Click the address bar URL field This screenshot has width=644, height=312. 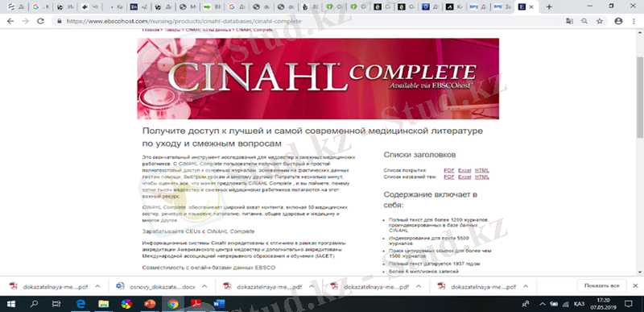pos(287,21)
